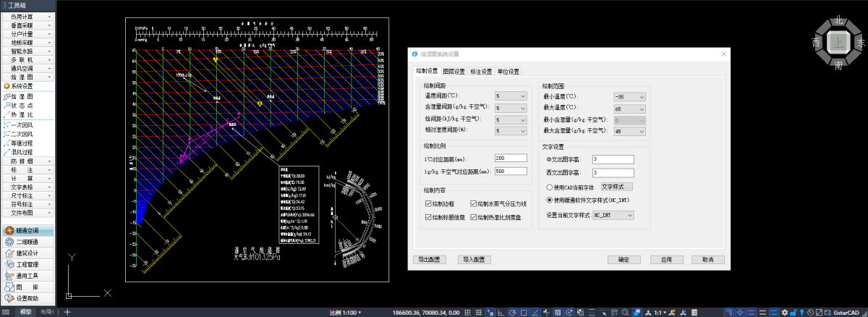This screenshot has height=317, width=868.
Task: Open 最小温度 dropdown showing -35
Action: pyautogui.click(x=629, y=96)
